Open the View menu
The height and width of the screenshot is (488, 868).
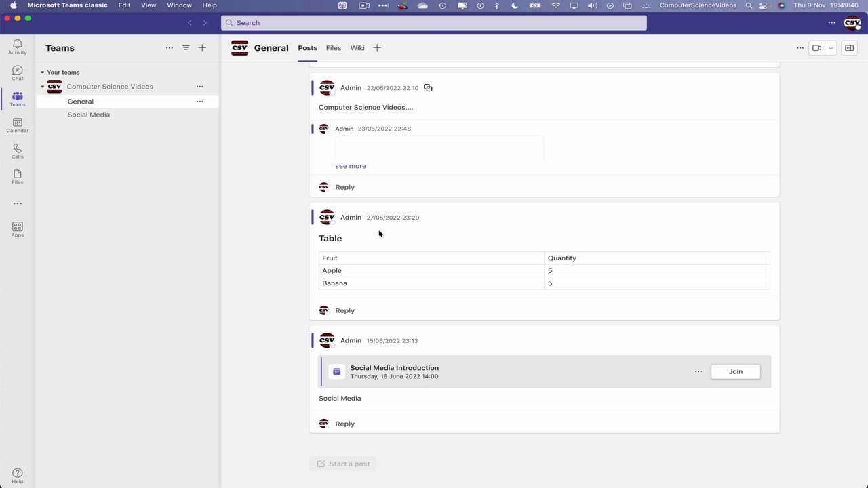pyautogui.click(x=149, y=5)
